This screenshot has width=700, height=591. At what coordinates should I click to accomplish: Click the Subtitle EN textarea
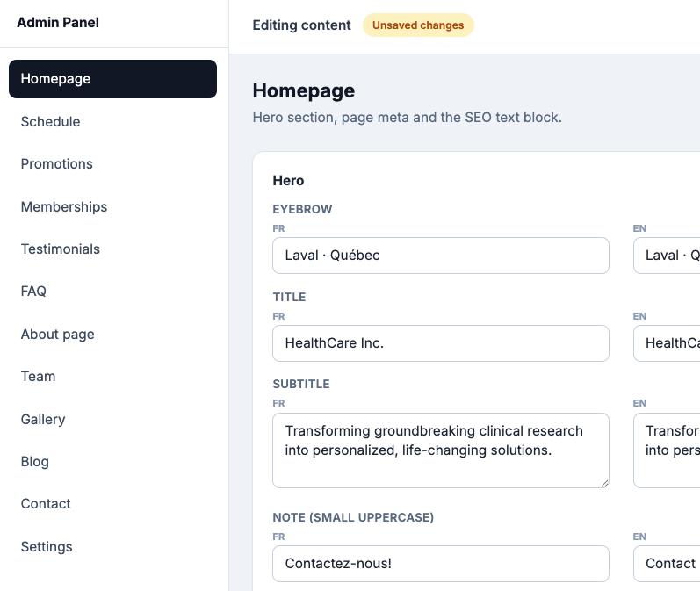(667, 450)
